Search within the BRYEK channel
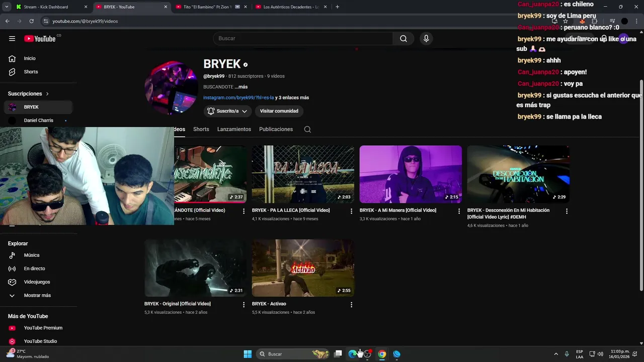Image resolution: width=644 pixels, height=362 pixels. coord(307,129)
